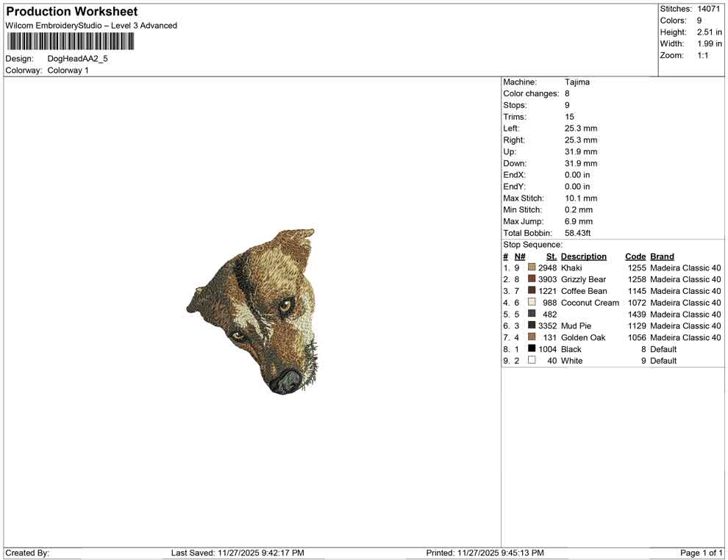Select the Coffee Bean thread swatch
Viewport: 728px width, 560px height.
(531, 291)
